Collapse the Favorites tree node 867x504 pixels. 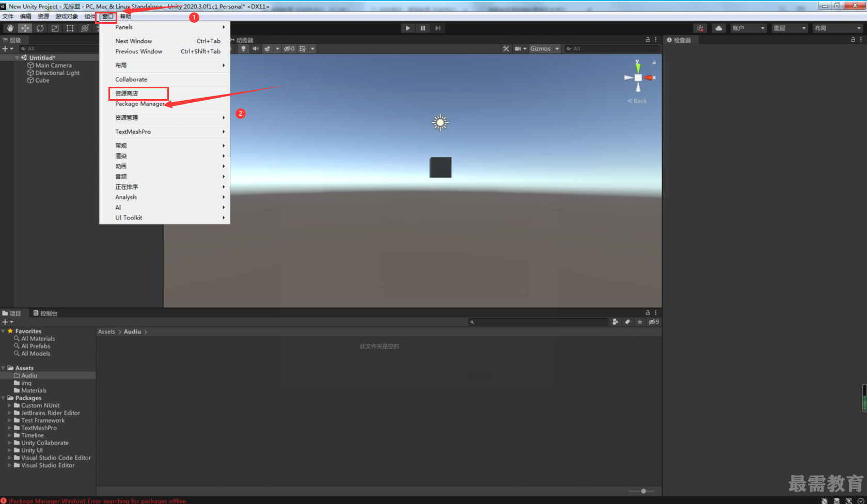coord(4,331)
